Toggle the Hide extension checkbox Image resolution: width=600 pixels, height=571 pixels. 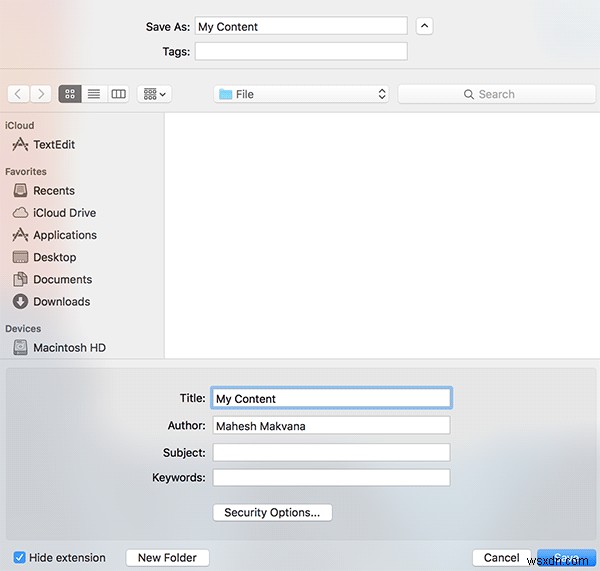(x=19, y=557)
